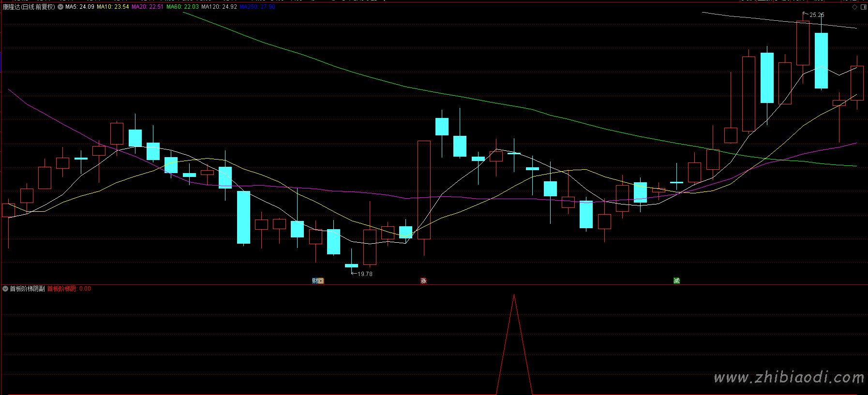Click the 首板阶梯阴副 indicator name
The image size is (868, 395).
click(x=27, y=289)
